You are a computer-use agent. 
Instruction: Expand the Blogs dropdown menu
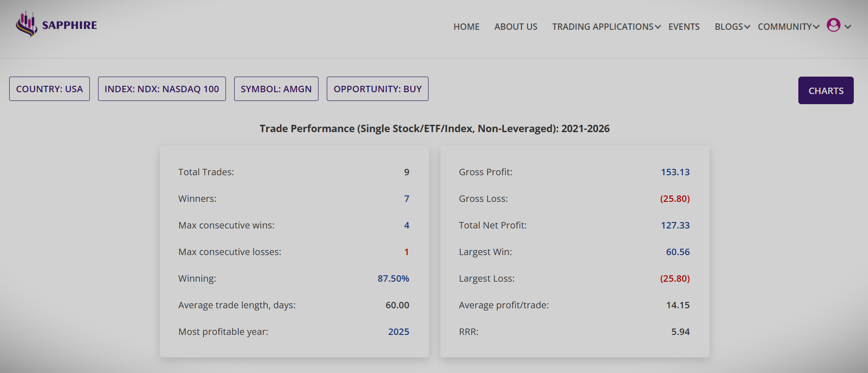coord(732,27)
